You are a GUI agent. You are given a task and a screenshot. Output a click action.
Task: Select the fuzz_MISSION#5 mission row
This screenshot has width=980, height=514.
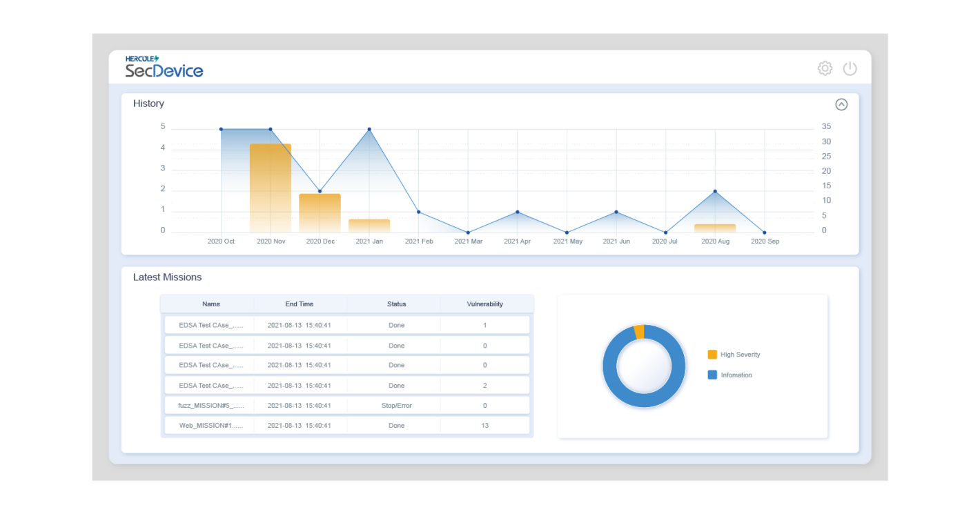tap(210, 406)
